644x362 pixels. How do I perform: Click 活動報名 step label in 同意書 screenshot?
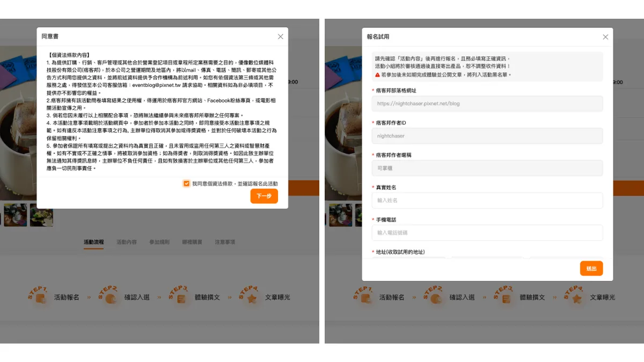pos(67,297)
